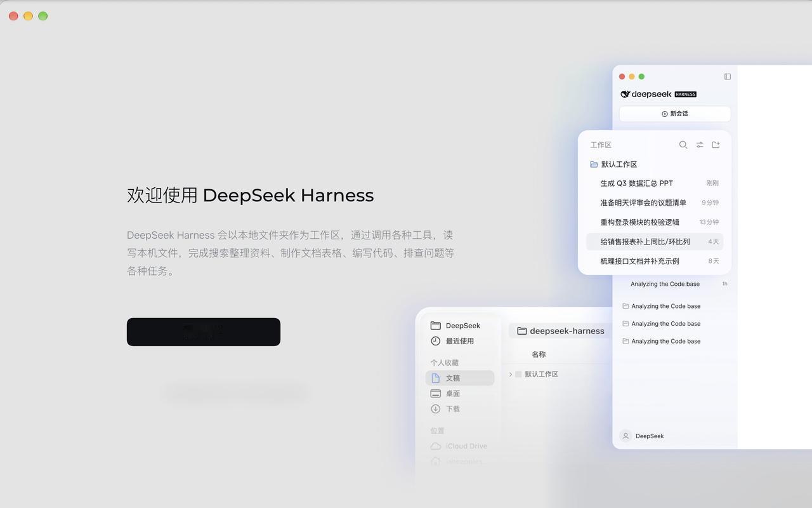The width and height of the screenshot is (812, 508).
Task: Open the deepseek-harness folder path dropdown
Action: click(561, 331)
